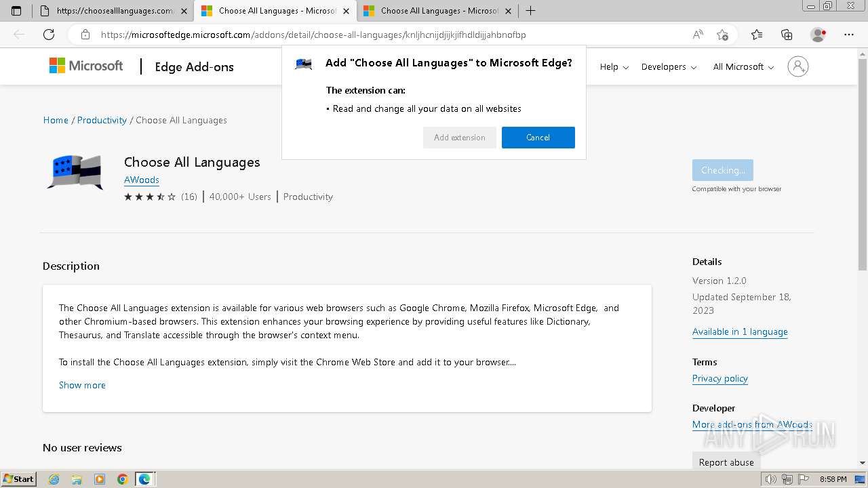Click the Microsoft Edge taskbar icon

(144, 479)
